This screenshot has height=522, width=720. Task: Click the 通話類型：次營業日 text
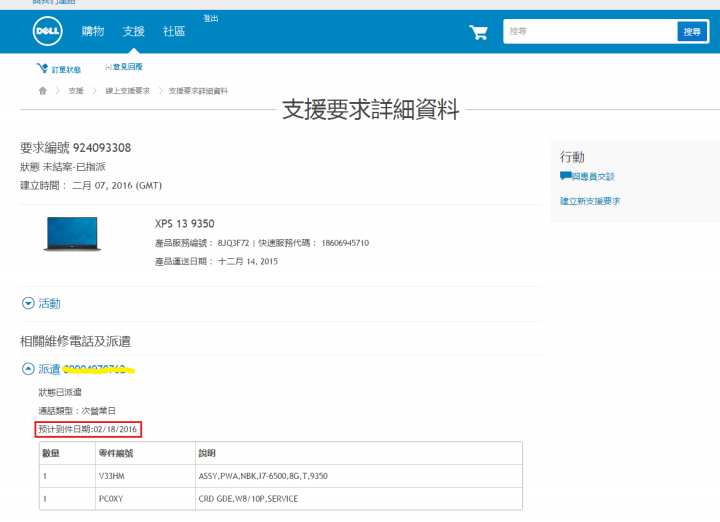pyautogui.click(x=77, y=410)
